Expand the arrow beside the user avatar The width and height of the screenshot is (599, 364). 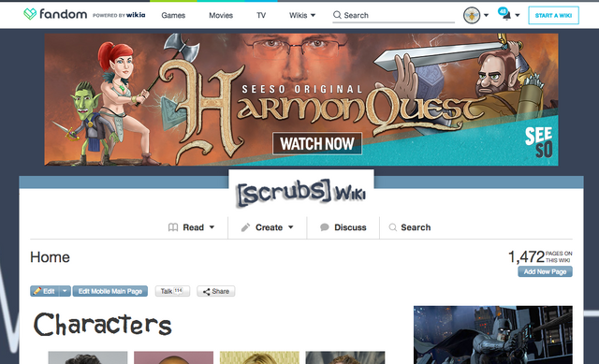pyautogui.click(x=486, y=15)
